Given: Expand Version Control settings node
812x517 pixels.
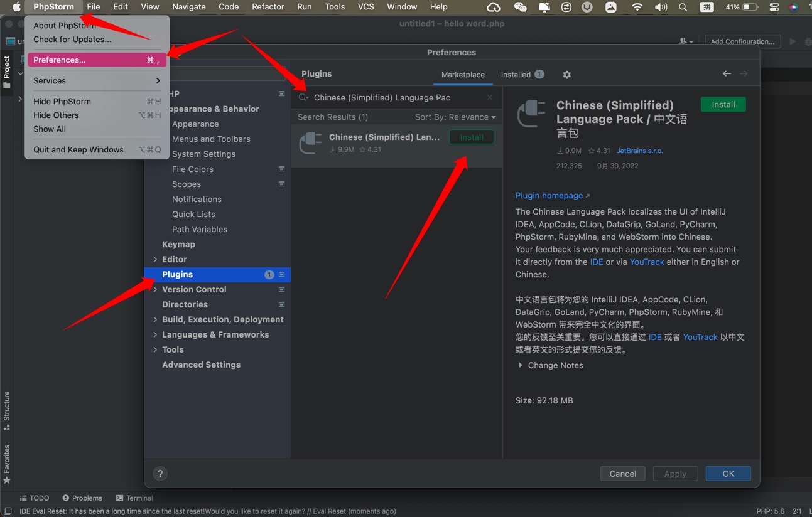Looking at the screenshot, I should click(155, 290).
